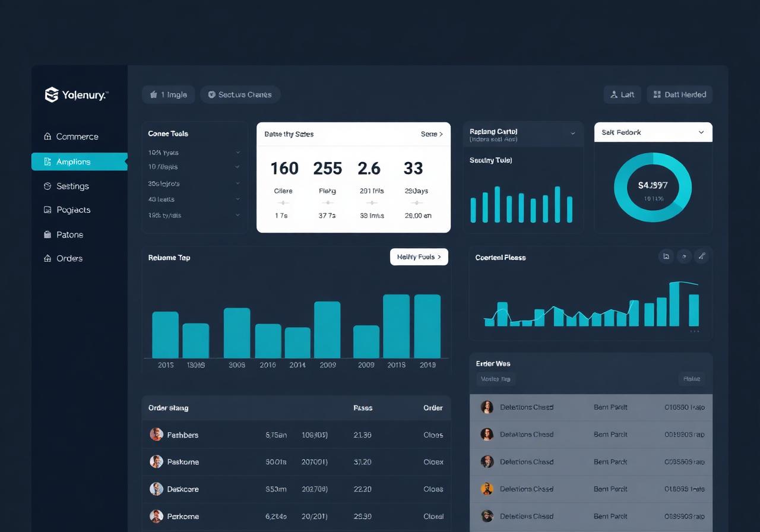The width and height of the screenshot is (760, 532).
Task: Click the Secuiny Tole) label
Action: point(491,160)
